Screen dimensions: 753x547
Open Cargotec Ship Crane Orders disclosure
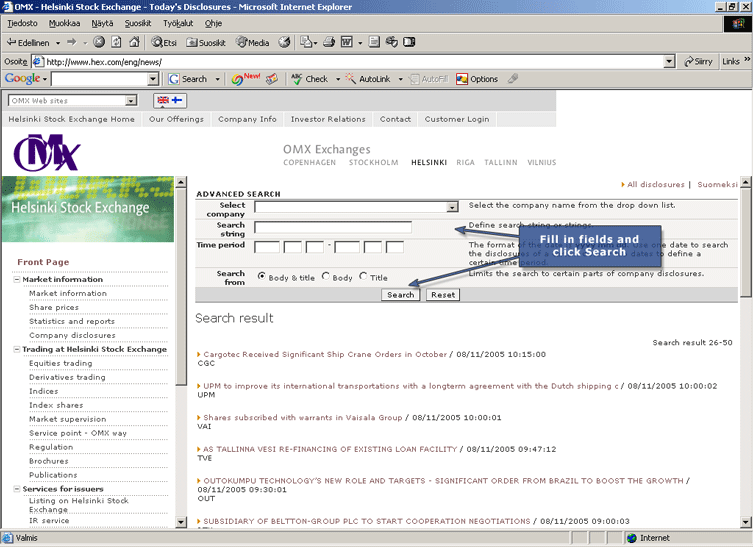[x=325, y=354]
